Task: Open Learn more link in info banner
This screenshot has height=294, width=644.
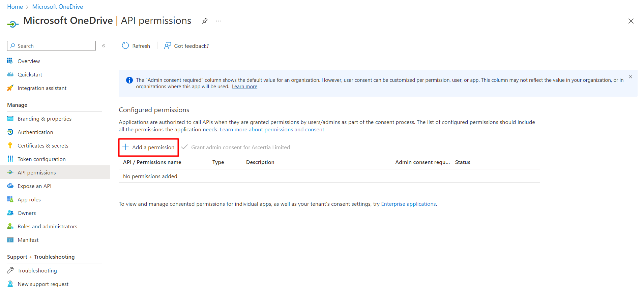Action: pyautogui.click(x=244, y=87)
